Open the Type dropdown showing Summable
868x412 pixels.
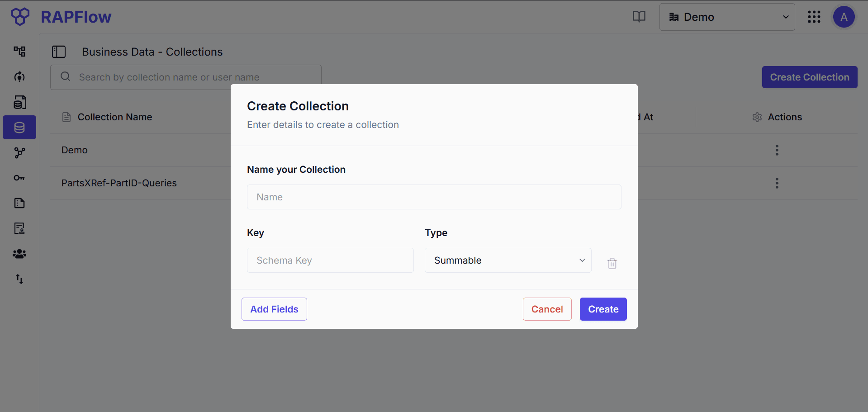click(508, 260)
